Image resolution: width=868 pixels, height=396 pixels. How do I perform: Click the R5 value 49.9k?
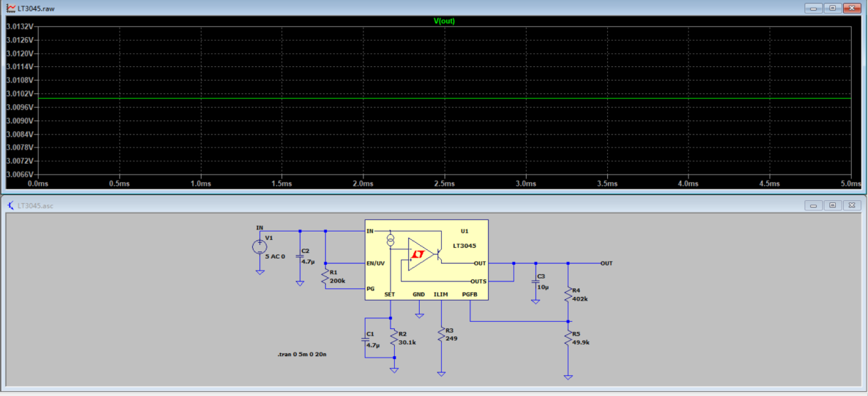tap(582, 343)
